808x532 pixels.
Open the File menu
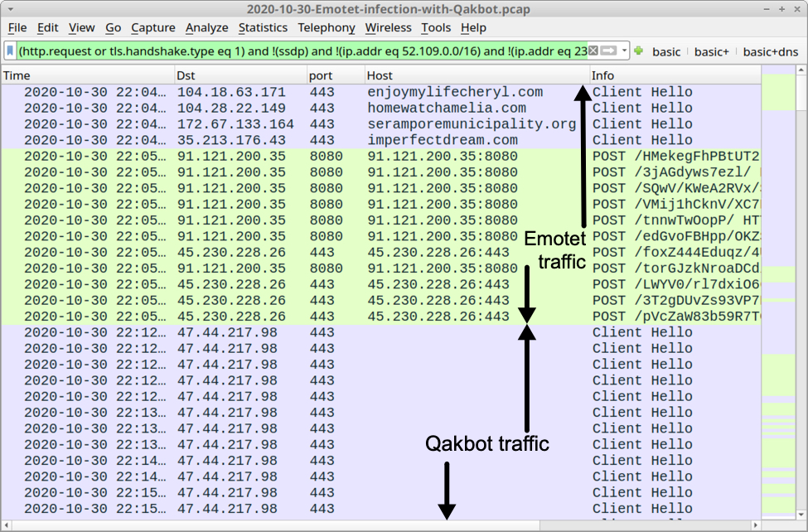click(17, 28)
